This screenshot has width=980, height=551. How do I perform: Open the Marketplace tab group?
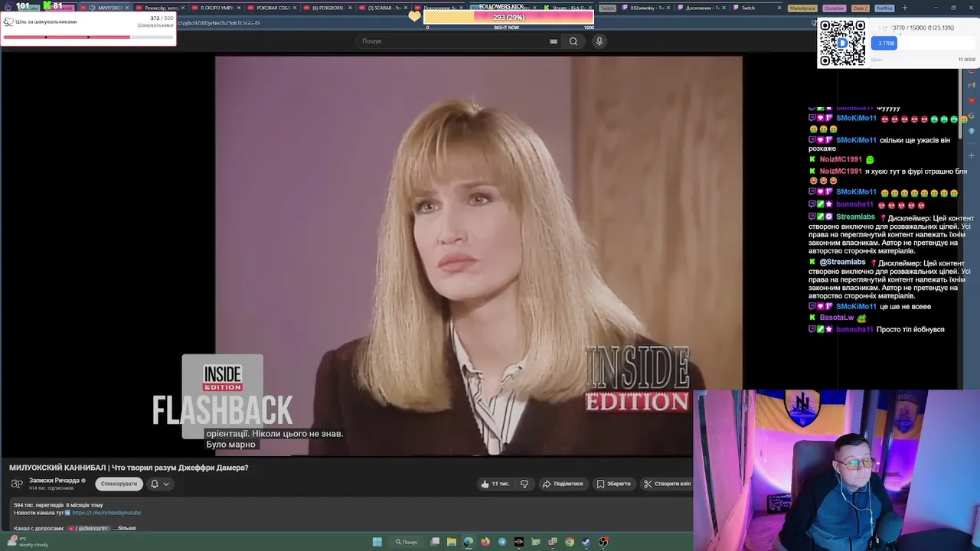(802, 8)
